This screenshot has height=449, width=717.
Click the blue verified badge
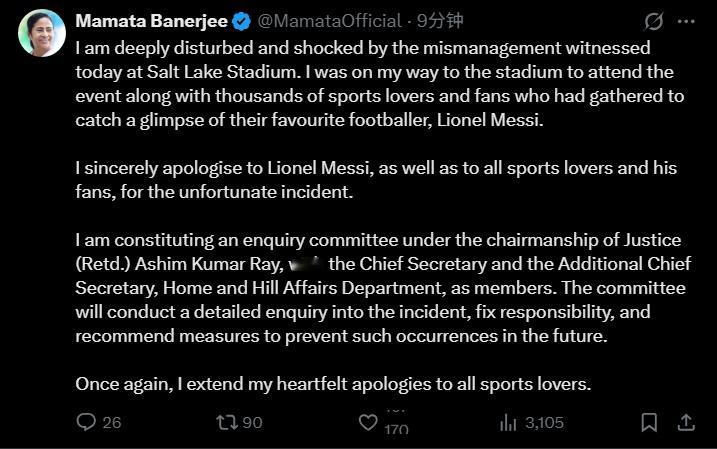point(241,21)
